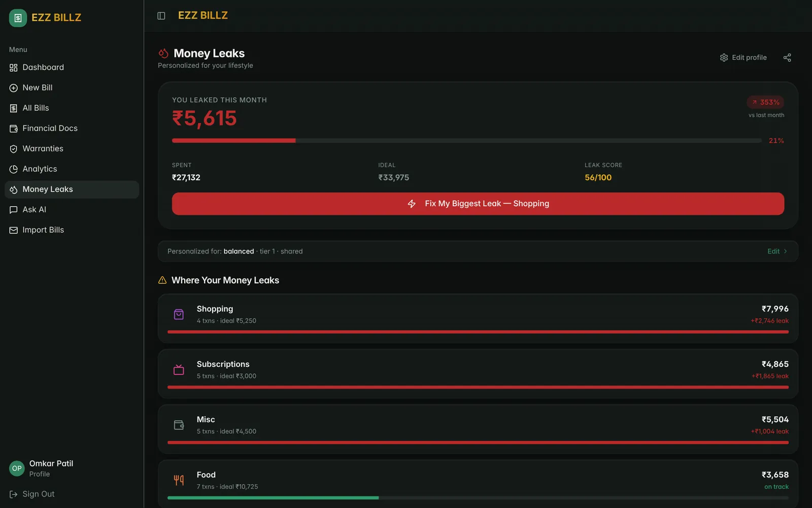812x508 pixels.
Task: Open the New Bill page
Action: [72, 88]
